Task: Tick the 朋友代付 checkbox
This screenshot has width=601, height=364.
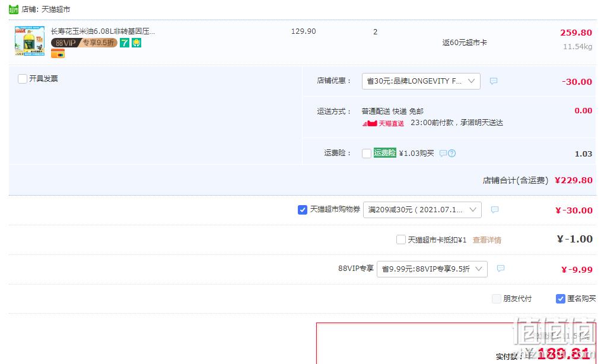Action: [497, 298]
